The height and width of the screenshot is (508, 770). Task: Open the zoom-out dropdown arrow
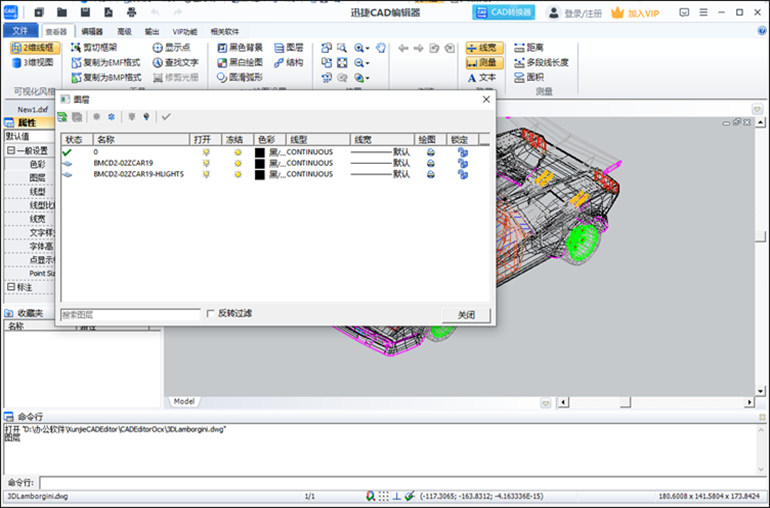[367, 63]
